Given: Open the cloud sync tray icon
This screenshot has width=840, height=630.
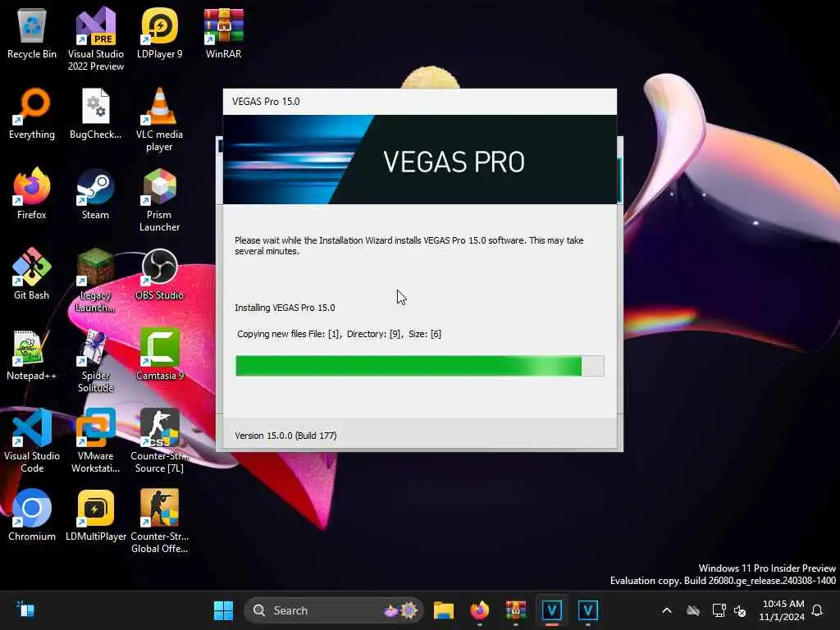Looking at the screenshot, I should click(693, 610).
